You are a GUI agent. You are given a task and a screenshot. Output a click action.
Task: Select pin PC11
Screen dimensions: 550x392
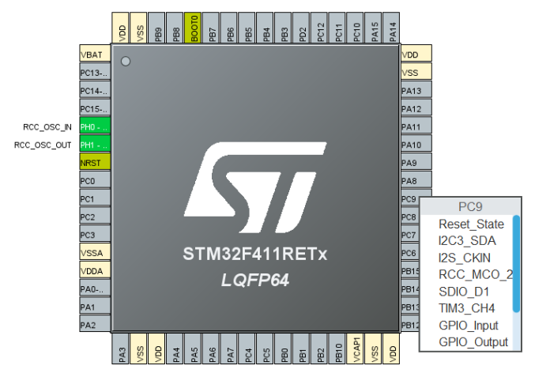337,28
